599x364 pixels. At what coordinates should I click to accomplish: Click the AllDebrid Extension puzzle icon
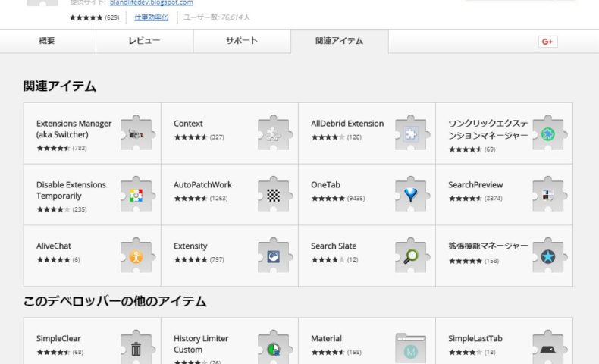(412, 133)
